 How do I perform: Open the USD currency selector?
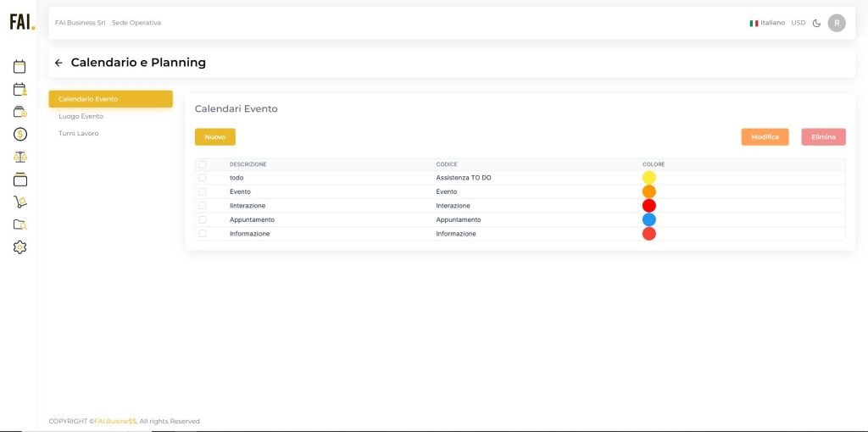(x=798, y=23)
